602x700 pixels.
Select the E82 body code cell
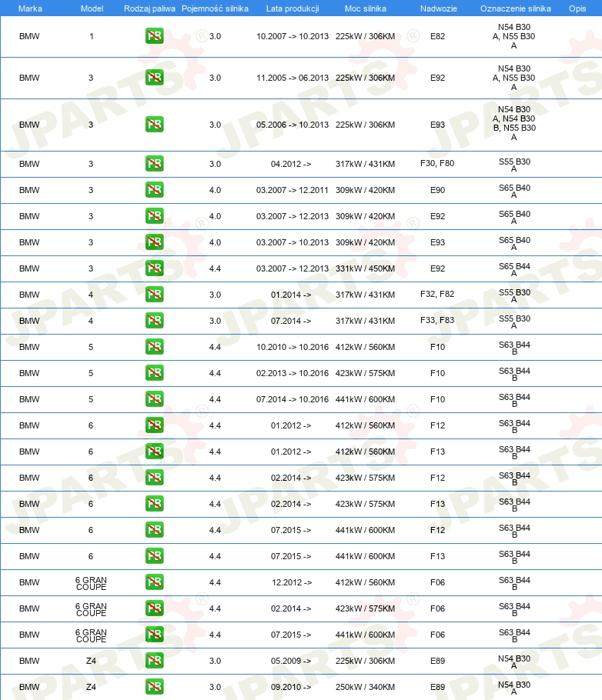coord(437,36)
